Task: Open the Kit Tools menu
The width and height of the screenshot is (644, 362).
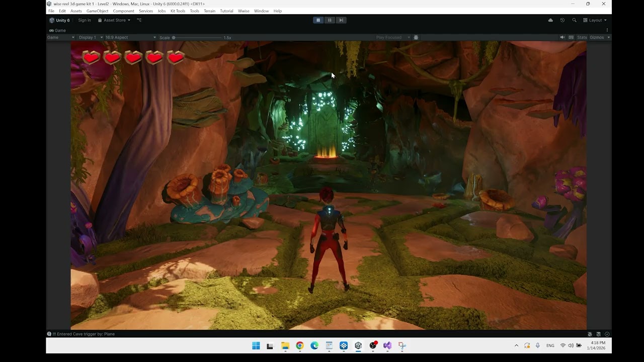Action: point(178,11)
